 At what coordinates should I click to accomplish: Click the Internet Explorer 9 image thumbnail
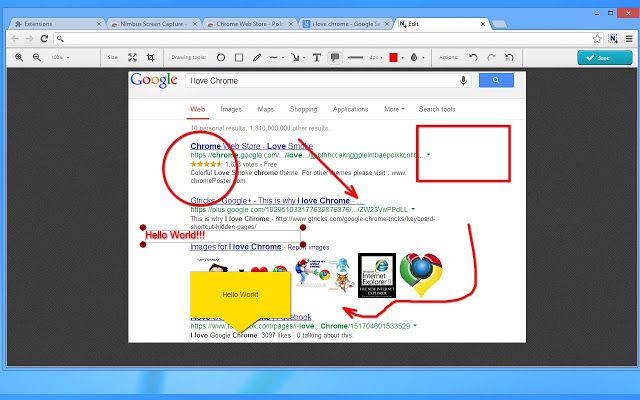point(377,276)
